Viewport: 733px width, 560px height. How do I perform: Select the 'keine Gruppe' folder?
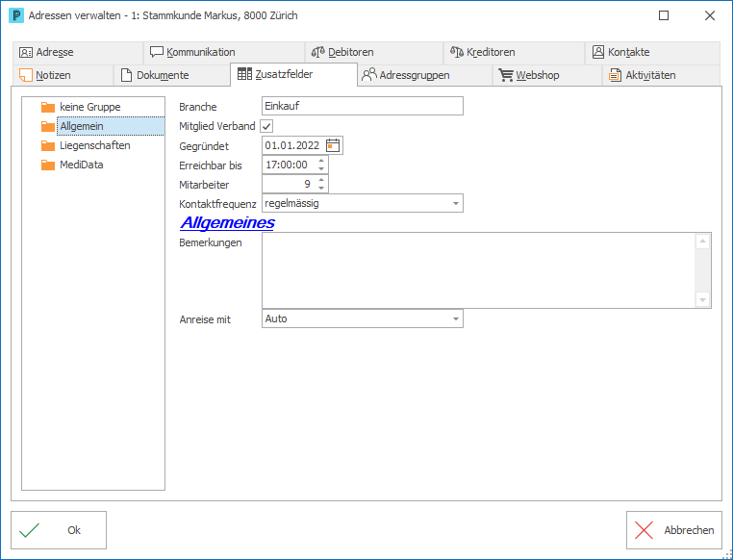point(90,107)
